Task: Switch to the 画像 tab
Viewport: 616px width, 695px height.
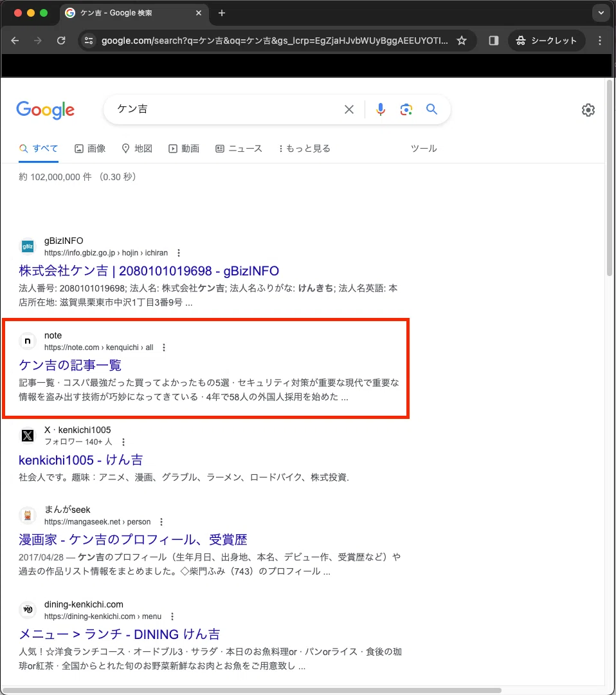Action: point(90,149)
